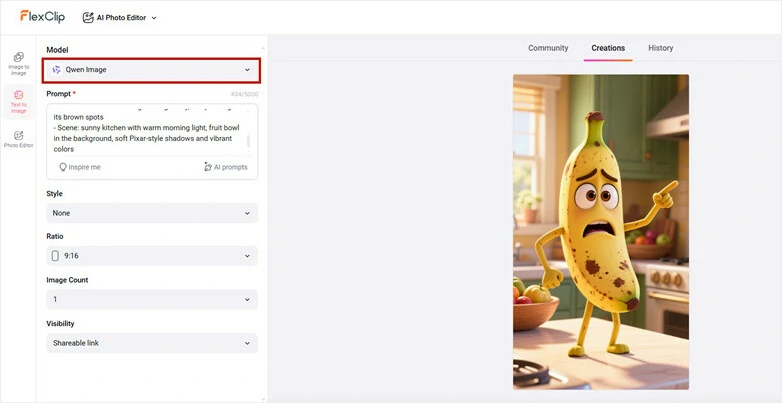Open the Photo Editor tool

click(x=18, y=139)
